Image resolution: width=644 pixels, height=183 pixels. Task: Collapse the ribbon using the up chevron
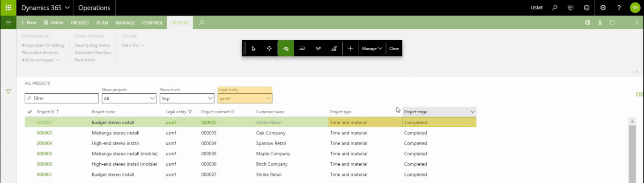(x=637, y=72)
